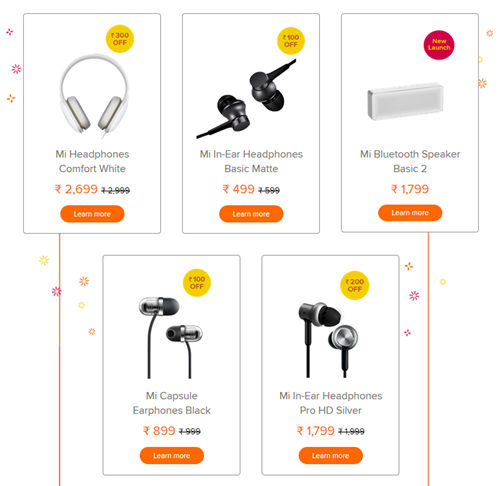Screen dimensions: 500x486
Task: Select the Mi Capsule Earphones Black title
Action: tap(172, 403)
